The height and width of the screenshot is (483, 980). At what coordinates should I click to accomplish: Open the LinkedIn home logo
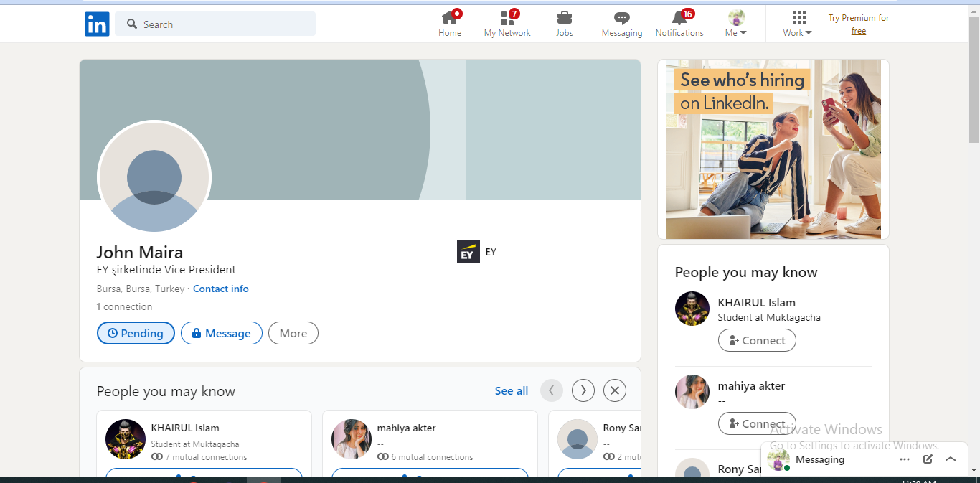(97, 24)
